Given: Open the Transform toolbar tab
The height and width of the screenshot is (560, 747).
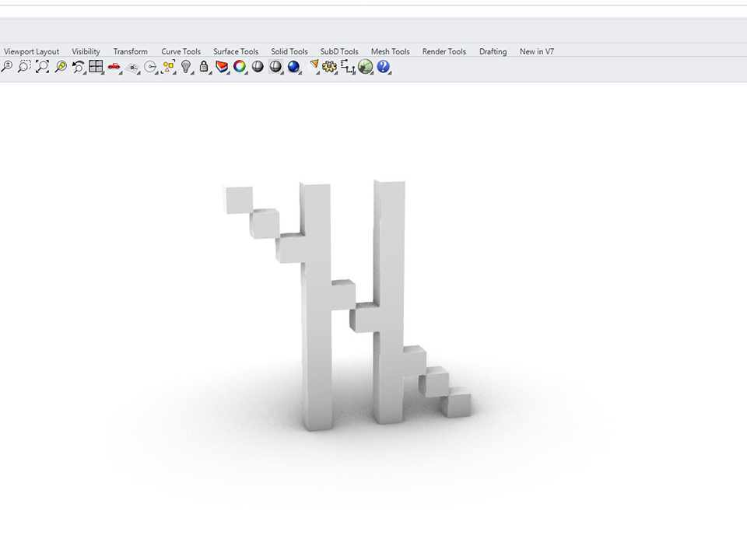Looking at the screenshot, I should [x=130, y=51].
